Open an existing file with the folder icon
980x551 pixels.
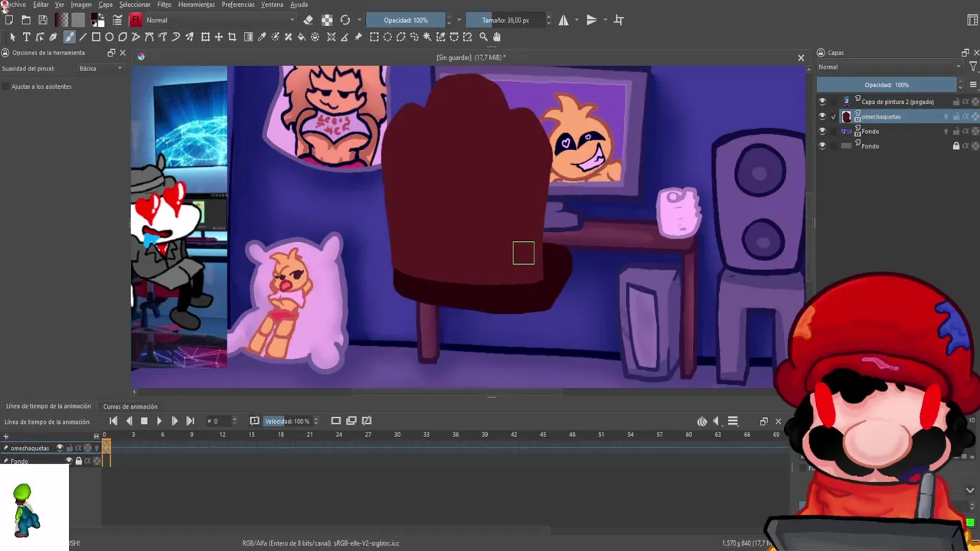coord(26,20)
